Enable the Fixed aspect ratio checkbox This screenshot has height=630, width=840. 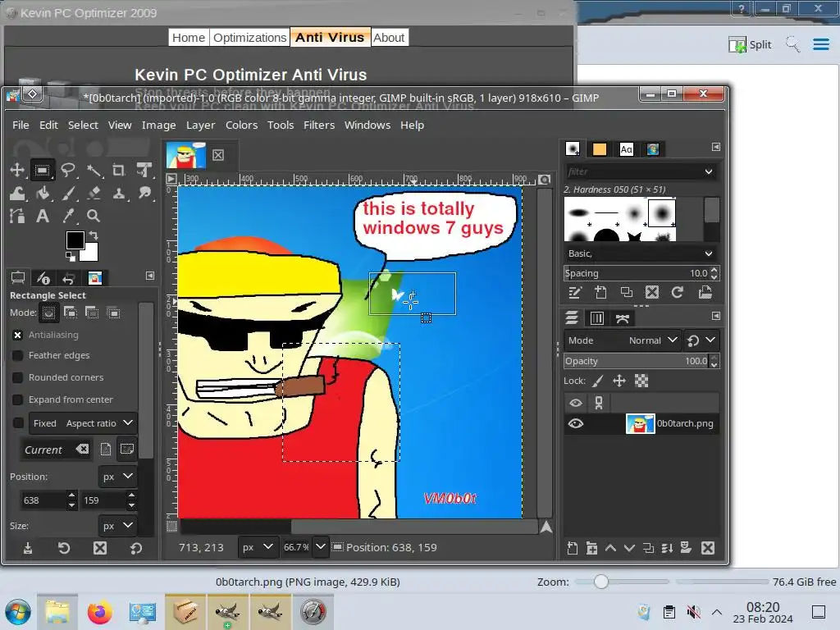[18, 423]
